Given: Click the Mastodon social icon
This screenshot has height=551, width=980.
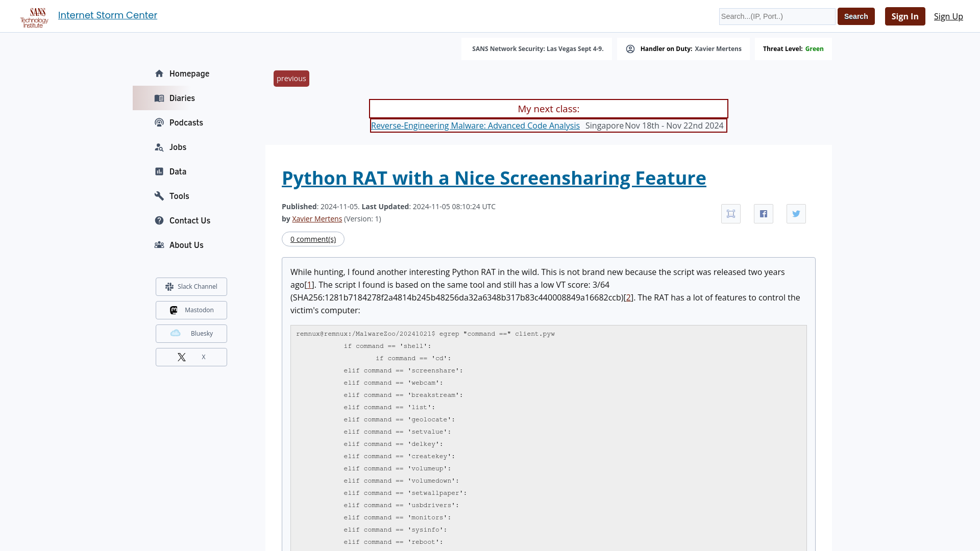Looking at the screenshot, I should click(x=173, y=310).
